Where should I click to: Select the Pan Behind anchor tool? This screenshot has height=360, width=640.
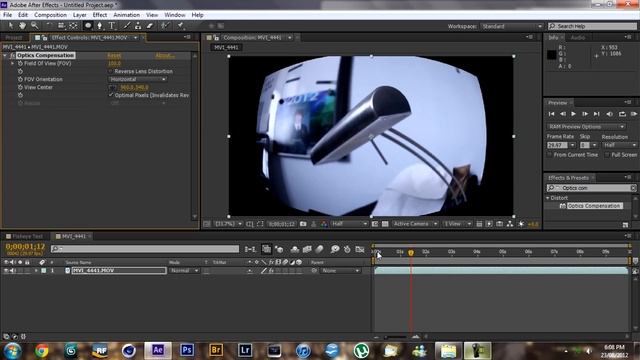pos(73,26)
